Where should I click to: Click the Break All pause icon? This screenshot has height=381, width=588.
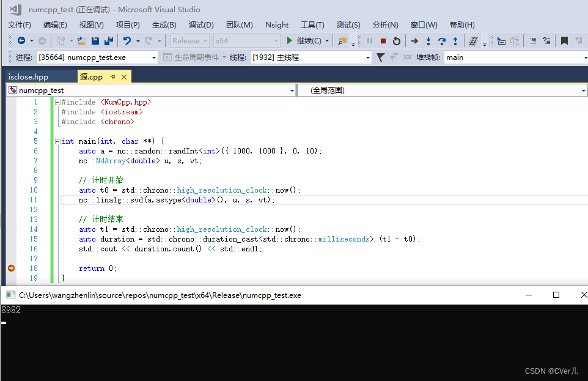(369, 40)
